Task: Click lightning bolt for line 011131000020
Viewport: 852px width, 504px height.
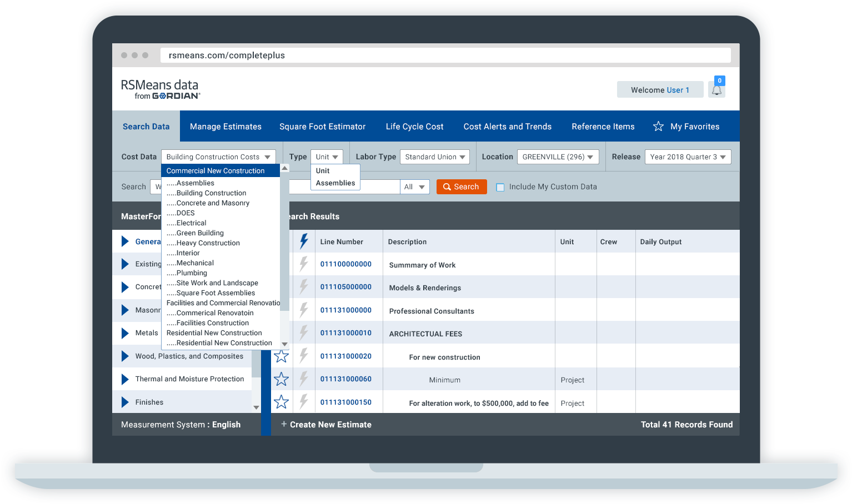Action: (x=304, y=356)
